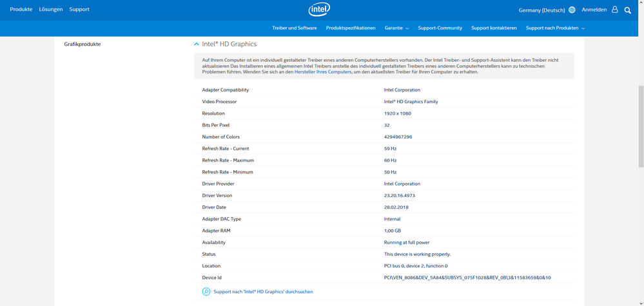Click the Refresh Rate - Current label
The image size is (644, 306).
pos(226,148)
